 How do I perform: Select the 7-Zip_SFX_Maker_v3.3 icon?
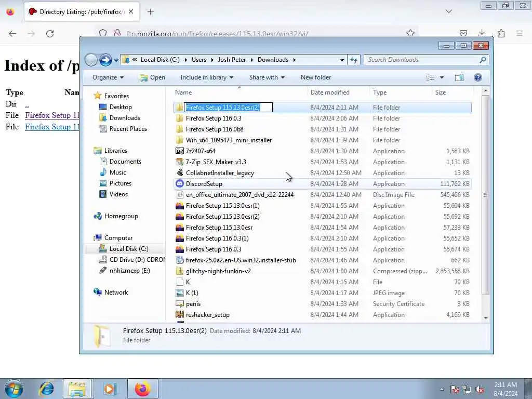(179, 162)
